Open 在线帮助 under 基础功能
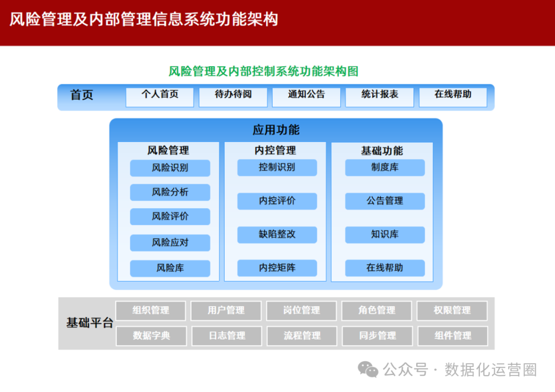555x392 pixels. point(385,268)
